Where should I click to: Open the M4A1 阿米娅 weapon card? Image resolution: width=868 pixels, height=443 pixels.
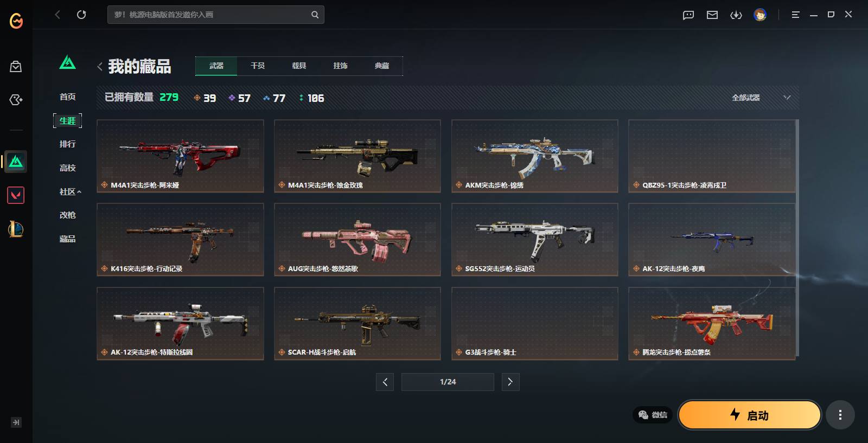180,156
